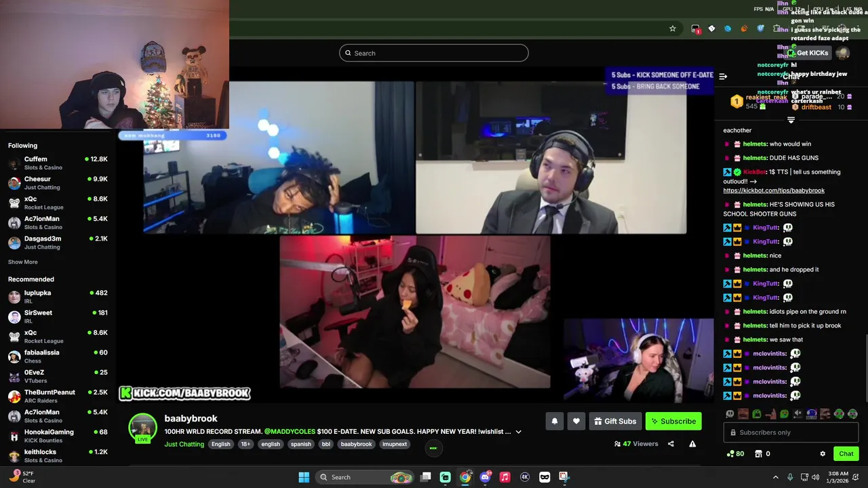Click the 80 channel points icon

[735, 453]
